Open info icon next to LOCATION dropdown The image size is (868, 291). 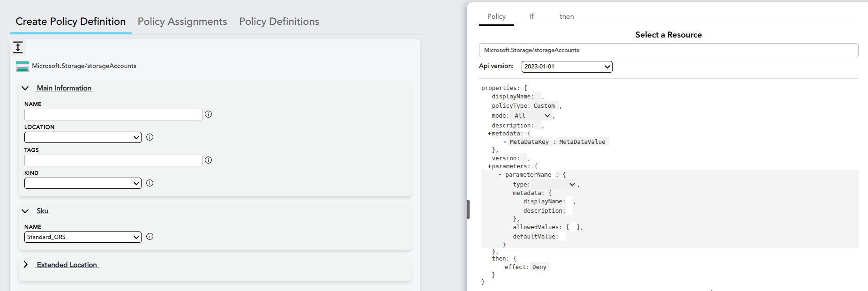[150, 137]
